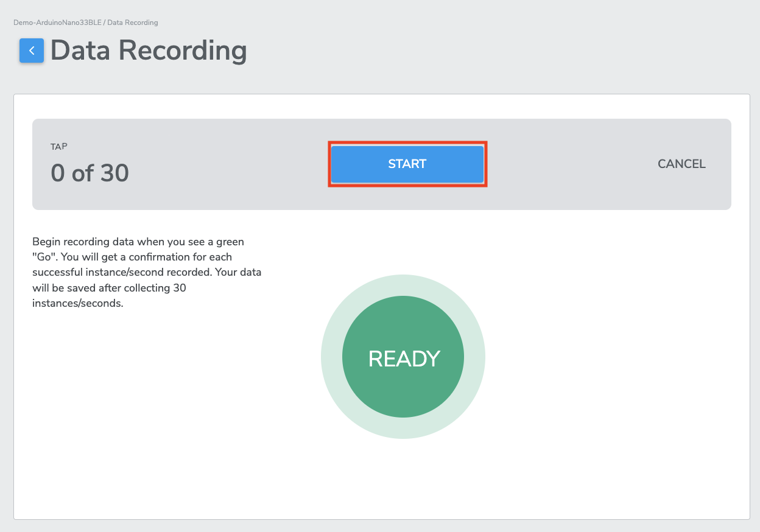Cancel the recording session
The height and width of the screenshot is (532, 760).
tap(681, 164)
